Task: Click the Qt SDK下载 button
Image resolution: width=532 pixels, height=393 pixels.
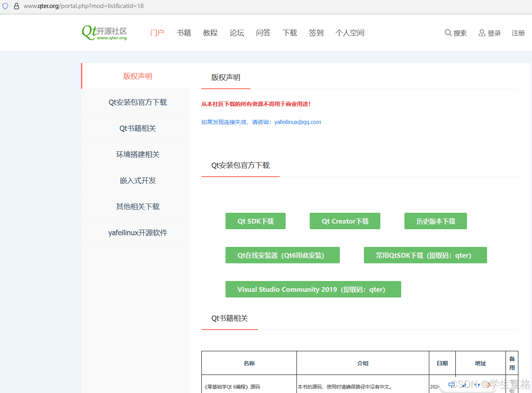Action: (256, 221)
